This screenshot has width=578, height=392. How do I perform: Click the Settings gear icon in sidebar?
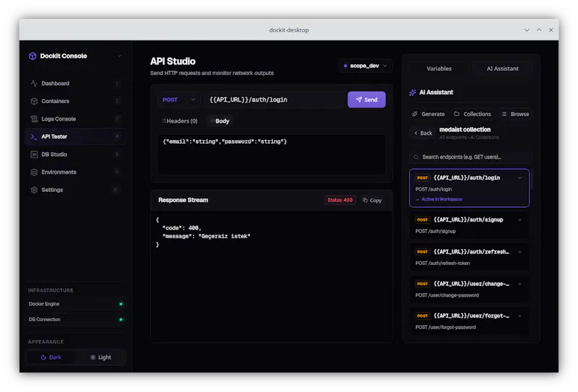pyautogui.click(x=34, y=190)
